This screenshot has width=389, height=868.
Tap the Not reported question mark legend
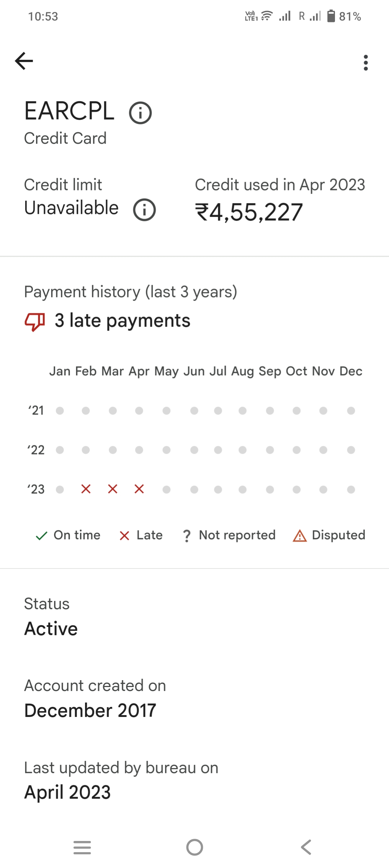click(x=187, y=536)
